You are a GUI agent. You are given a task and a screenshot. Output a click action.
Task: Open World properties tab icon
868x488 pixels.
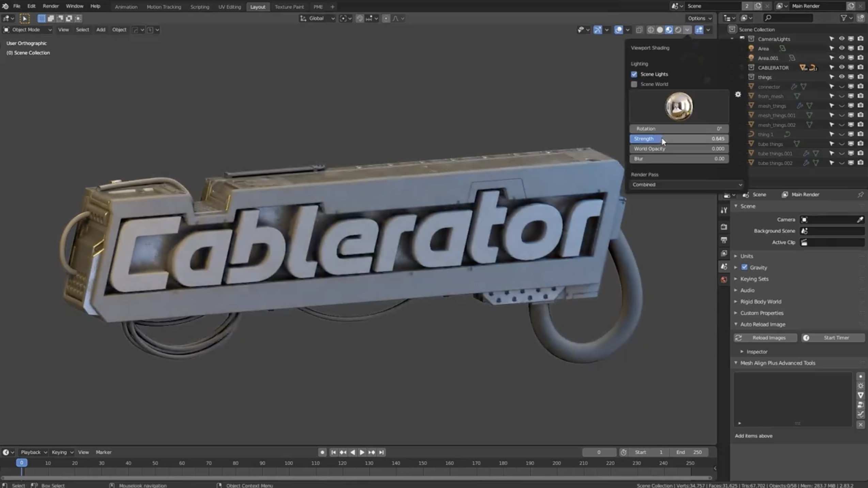(724, 280)
